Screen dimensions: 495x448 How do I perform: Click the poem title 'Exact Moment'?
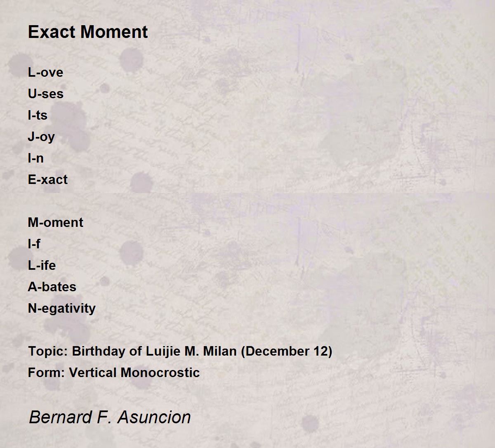pos(88,32)
